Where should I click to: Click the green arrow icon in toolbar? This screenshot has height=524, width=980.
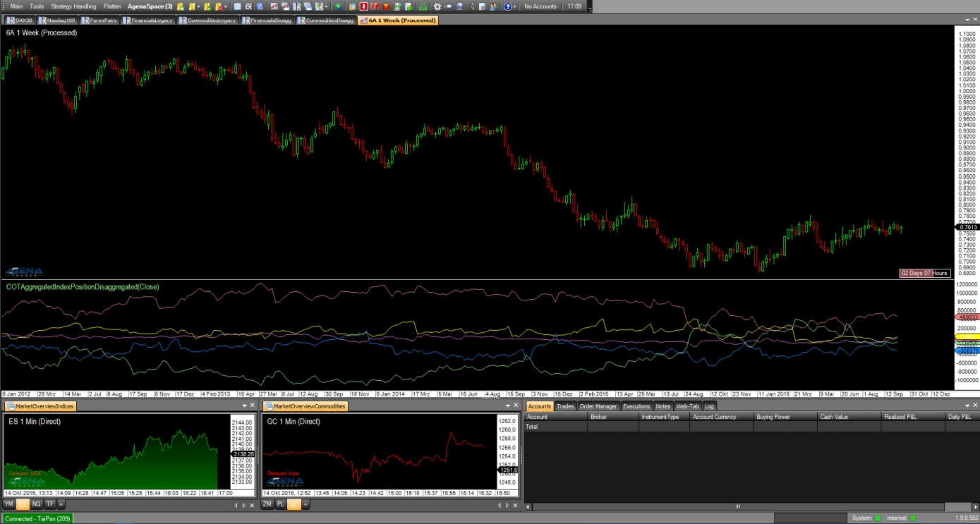tap(338, 6)
